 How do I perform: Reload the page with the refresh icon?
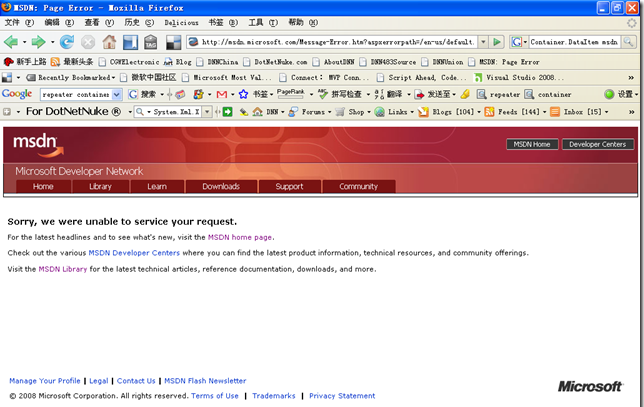67,42
